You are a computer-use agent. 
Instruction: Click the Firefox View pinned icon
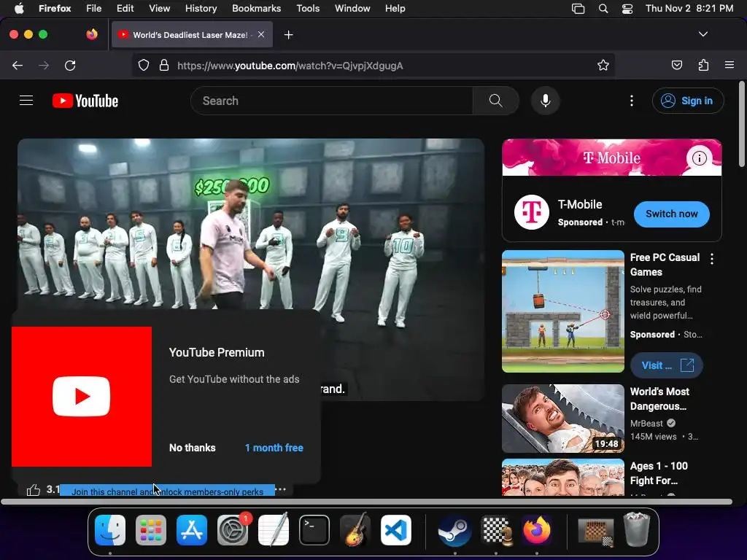[92, 34]
